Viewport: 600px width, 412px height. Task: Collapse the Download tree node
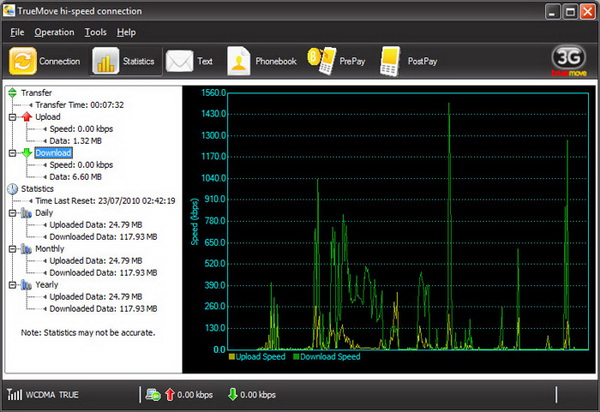(12, 153)
